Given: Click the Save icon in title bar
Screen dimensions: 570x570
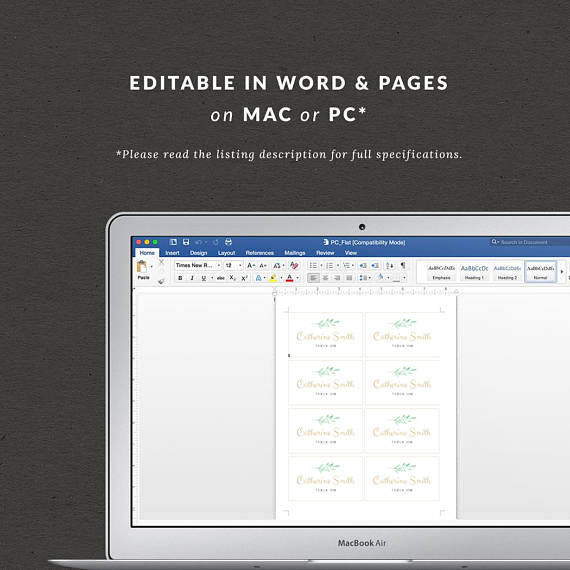Looking at the screenshot, I should (x=186, y=242).
